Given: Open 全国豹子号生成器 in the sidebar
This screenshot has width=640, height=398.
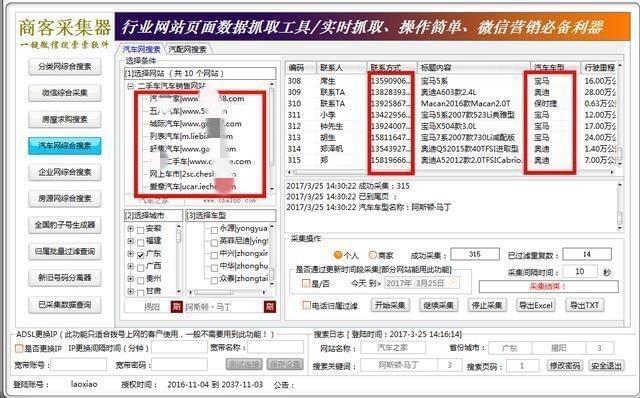Looking at the screenshot, I should 64,225.
